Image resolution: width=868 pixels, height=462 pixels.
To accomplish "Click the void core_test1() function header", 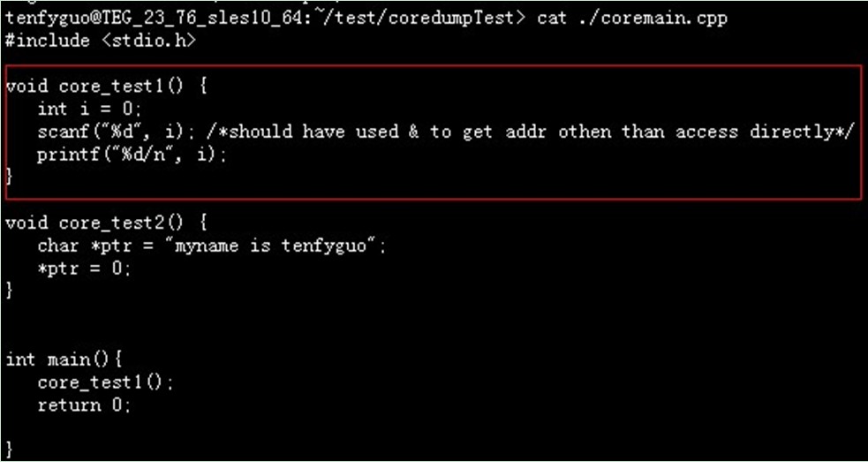I will click(106, 87).
